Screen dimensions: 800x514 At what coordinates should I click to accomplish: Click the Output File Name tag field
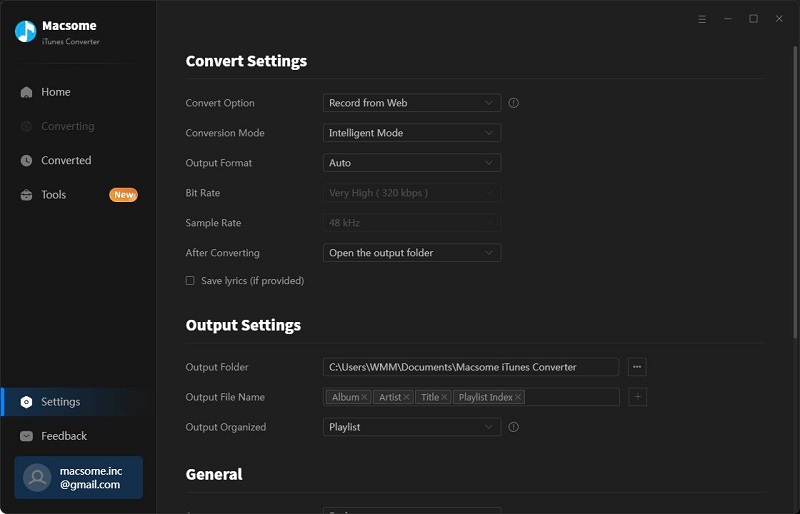click(471, 397)
